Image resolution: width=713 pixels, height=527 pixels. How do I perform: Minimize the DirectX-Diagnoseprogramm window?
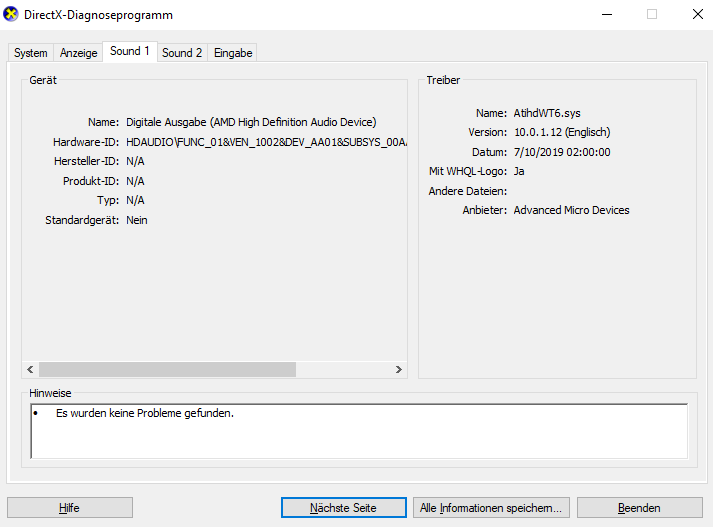pos(607,15)
